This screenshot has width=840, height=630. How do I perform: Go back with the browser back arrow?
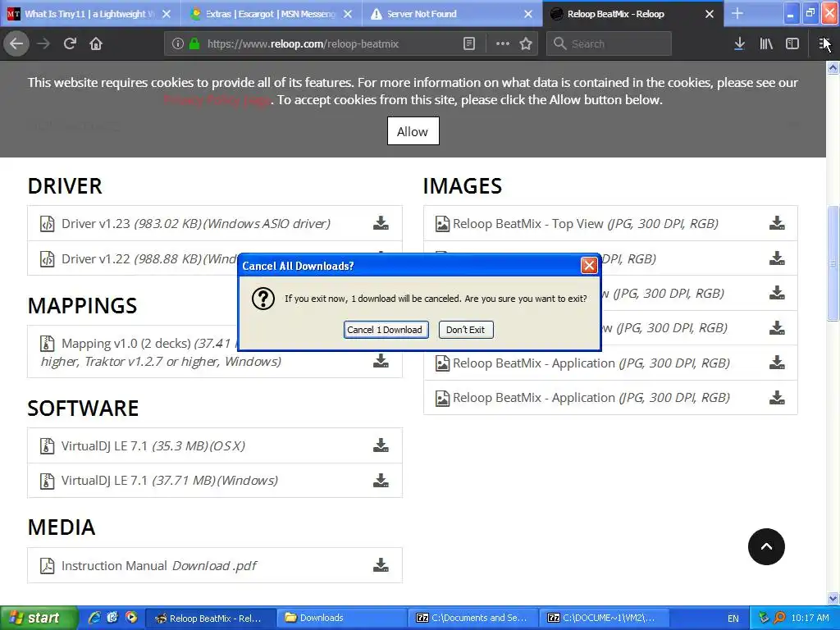(x=16, y=44)
